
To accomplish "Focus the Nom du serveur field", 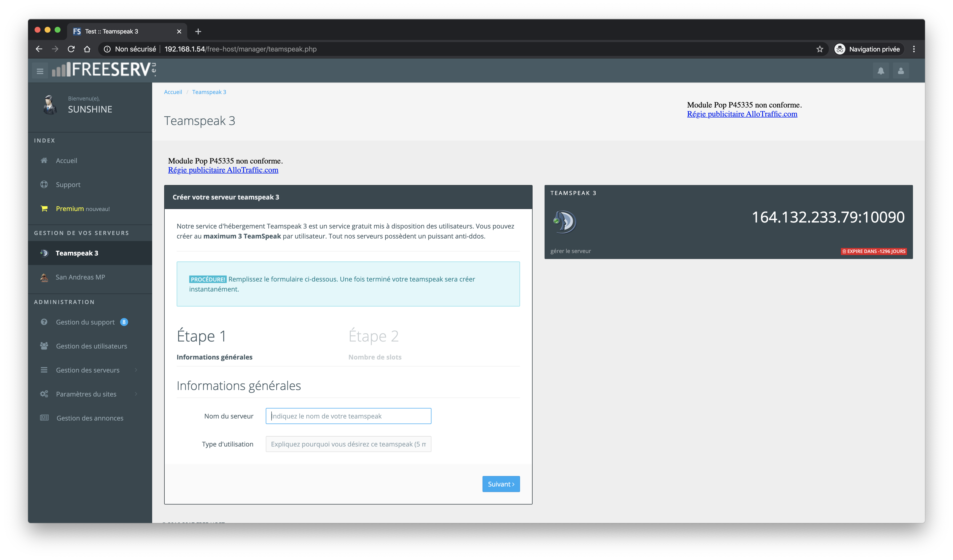I will coord(348,416).
